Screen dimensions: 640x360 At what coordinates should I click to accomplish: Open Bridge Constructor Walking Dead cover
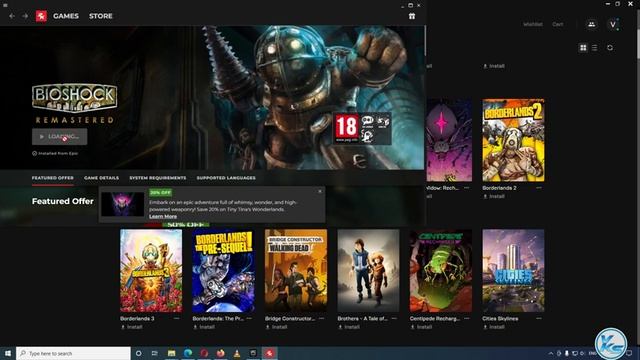coord(296,271)
